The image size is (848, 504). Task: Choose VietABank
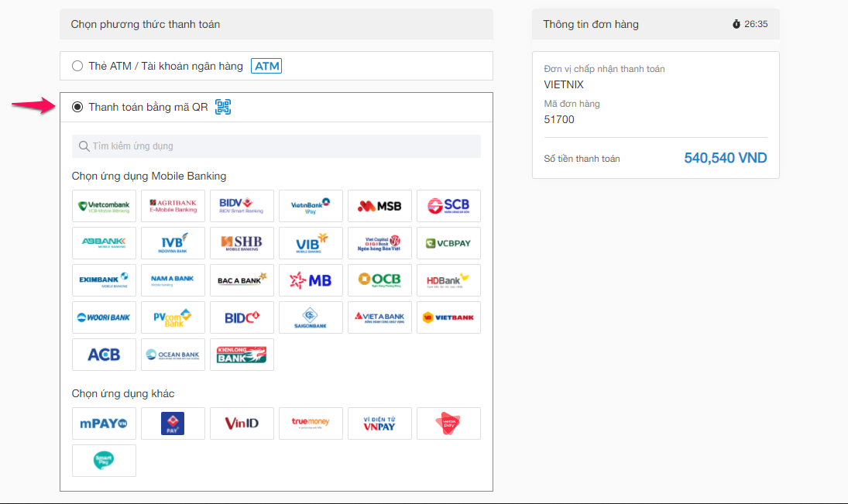click(379, 317)
